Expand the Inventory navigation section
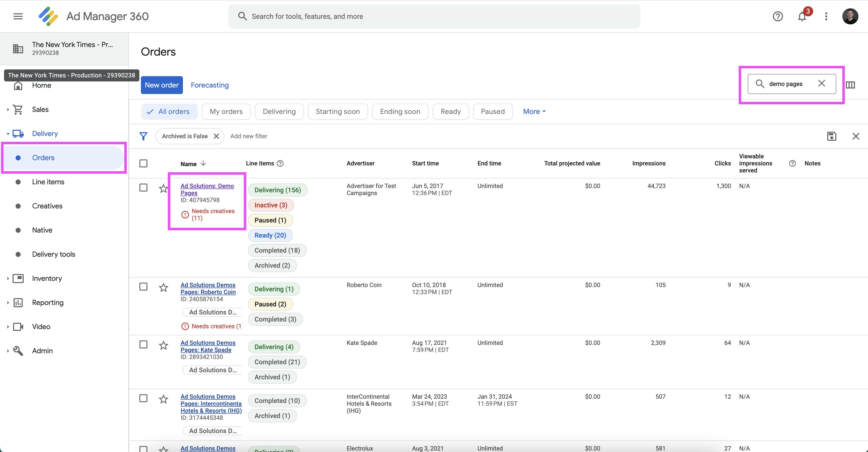This screenshot has height=452, width=868. click(x=8, y=278)
